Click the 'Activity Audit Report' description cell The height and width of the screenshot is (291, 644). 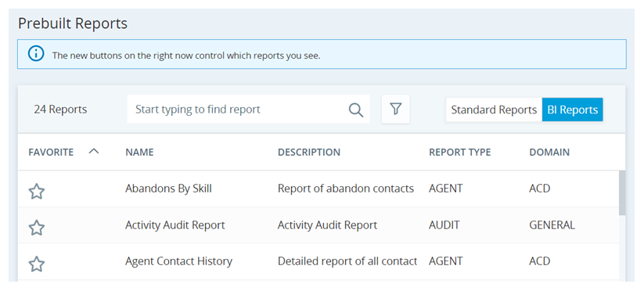point(327,225)
